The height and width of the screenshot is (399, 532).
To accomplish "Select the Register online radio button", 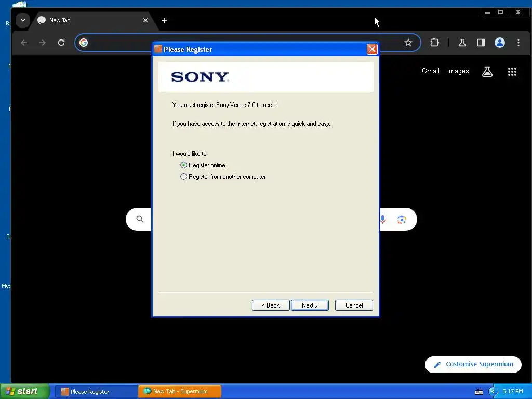I will [x=183, y=165].
